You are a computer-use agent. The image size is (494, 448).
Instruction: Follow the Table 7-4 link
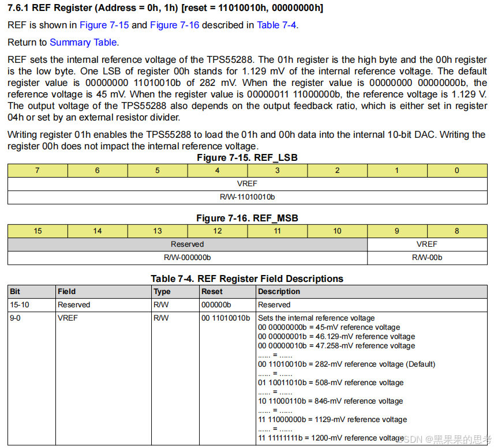coord(276,25)
